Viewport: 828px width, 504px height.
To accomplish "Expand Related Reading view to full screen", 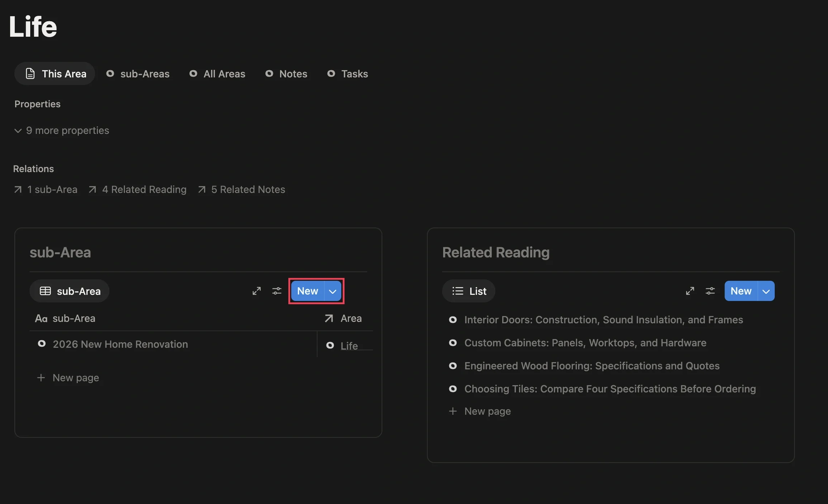I will pos(690,291).
